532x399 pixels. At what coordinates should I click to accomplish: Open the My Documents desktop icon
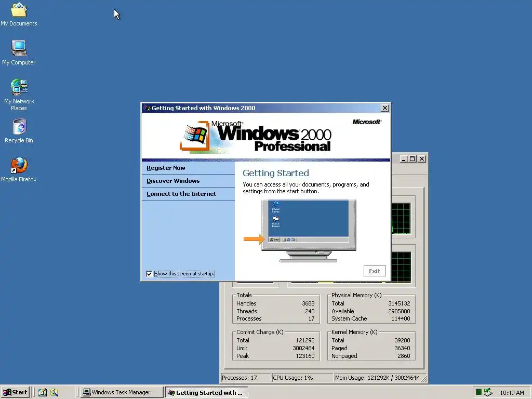tap(19, 14)
